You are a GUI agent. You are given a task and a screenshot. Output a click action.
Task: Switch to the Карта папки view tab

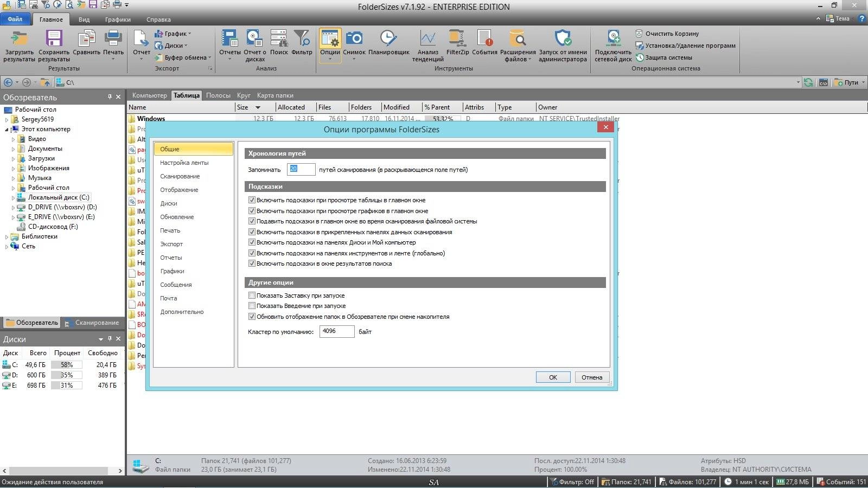click(x=275, y=95)
